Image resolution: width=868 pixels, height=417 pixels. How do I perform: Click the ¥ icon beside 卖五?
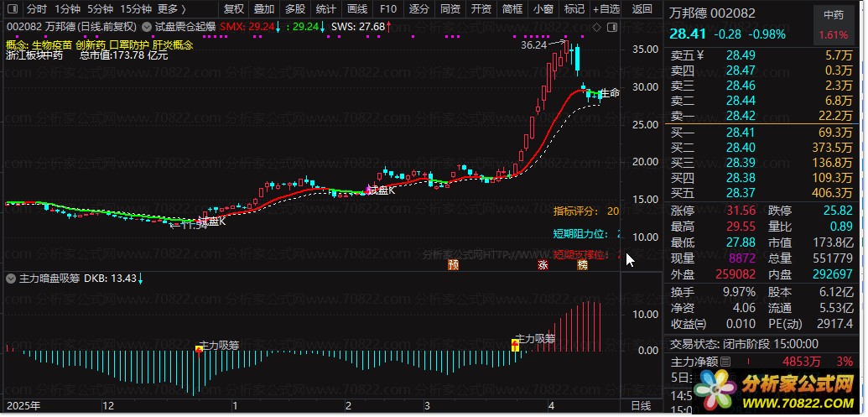(699, 55)
